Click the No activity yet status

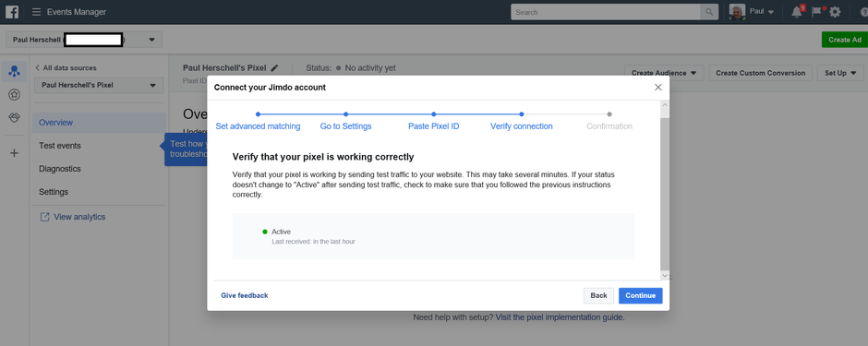(x=369, y=68)
